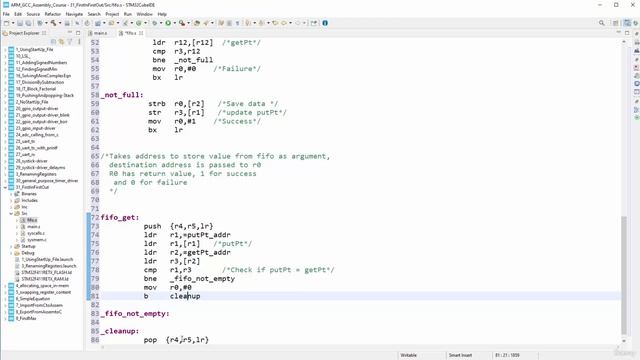
Task: Click the filter icon in Project Explorer
Action: (x=70, y=42)
